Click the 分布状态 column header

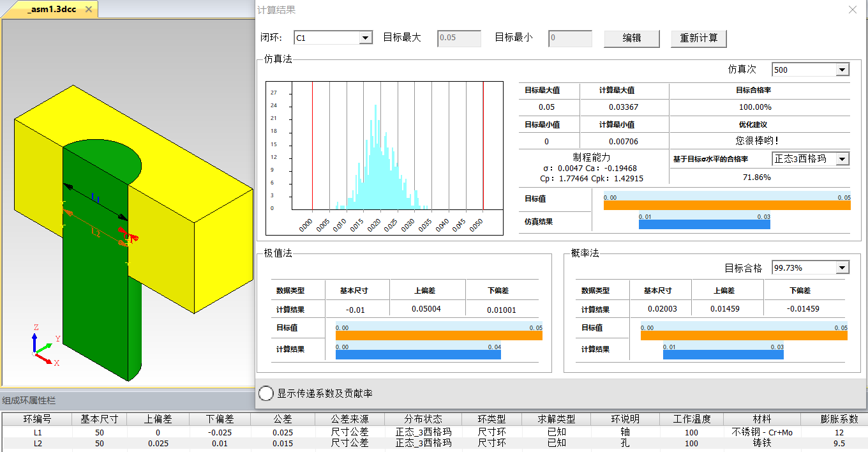click(423, 419)
